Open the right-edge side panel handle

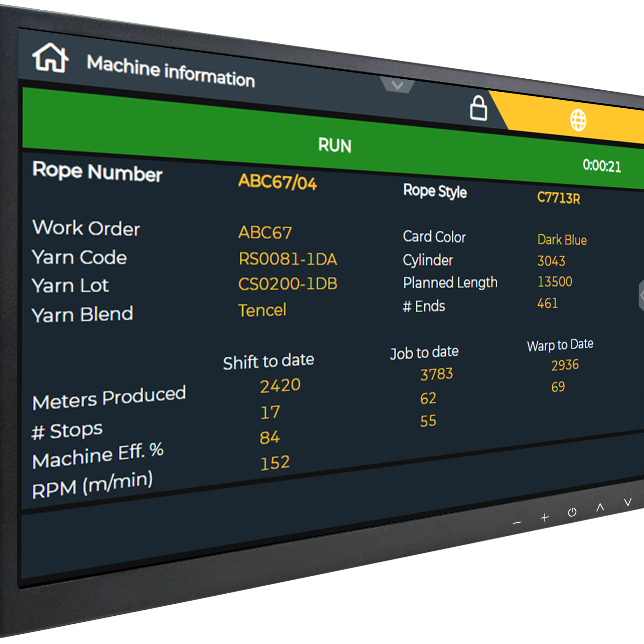[640, 295]
